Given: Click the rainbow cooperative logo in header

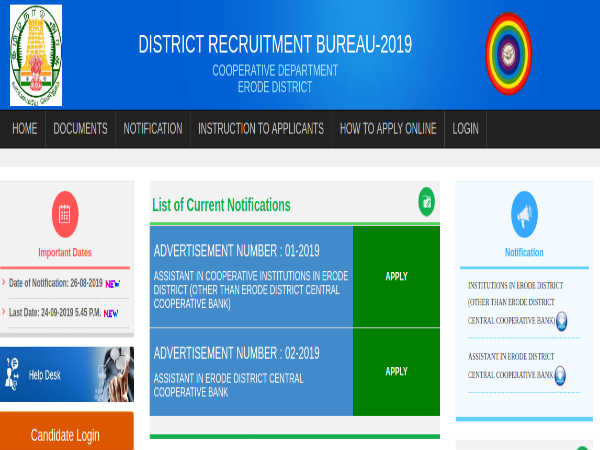Looking at the screenshot, I should tap(508, 53).
